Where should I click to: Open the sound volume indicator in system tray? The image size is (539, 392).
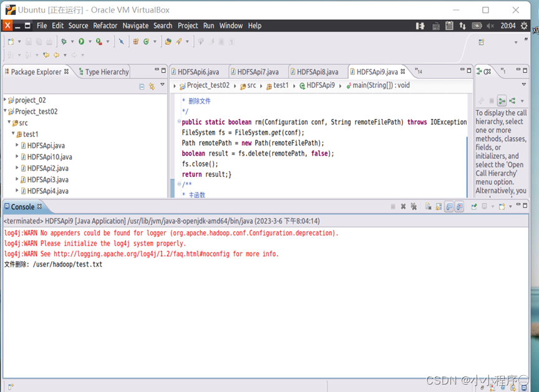(490, 26)
